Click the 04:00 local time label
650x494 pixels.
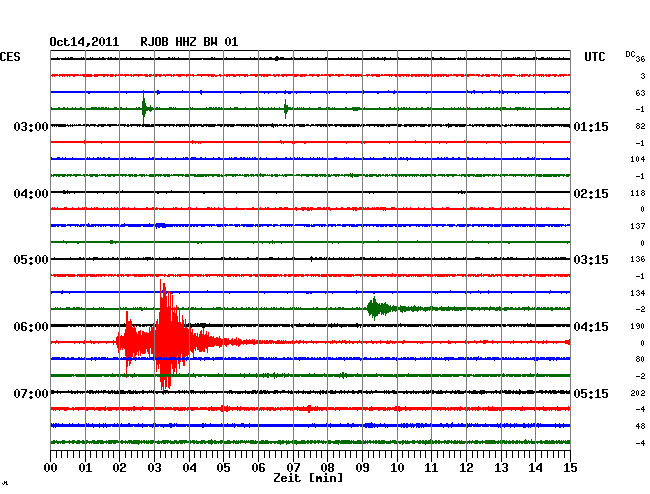pyautogui.click(x=31, y=194)
